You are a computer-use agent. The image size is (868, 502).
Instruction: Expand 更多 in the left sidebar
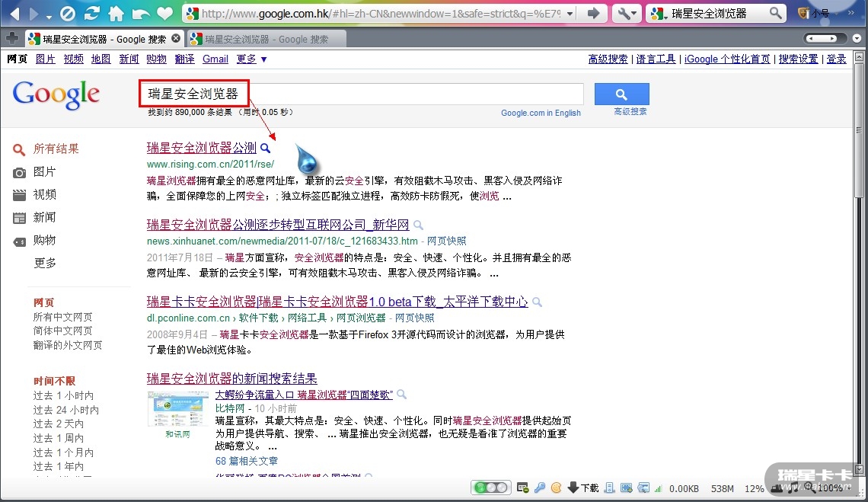(45, 263)
